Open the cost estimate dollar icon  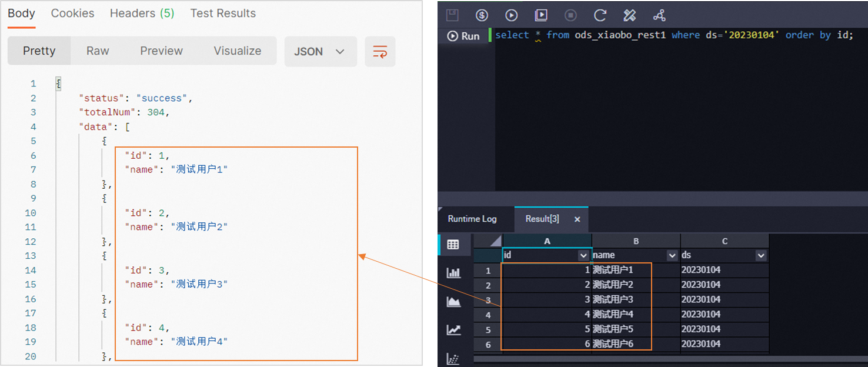[x=482, y=15]
